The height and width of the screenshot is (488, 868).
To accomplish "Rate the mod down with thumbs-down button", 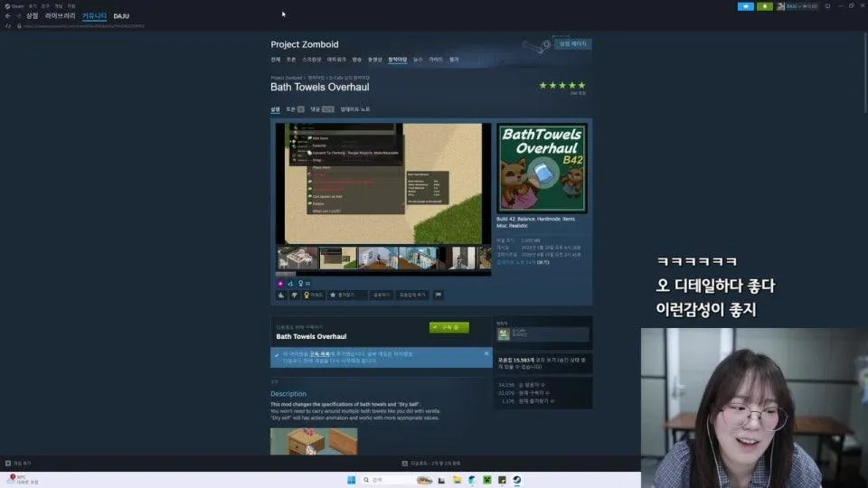I will coord(295,296).
